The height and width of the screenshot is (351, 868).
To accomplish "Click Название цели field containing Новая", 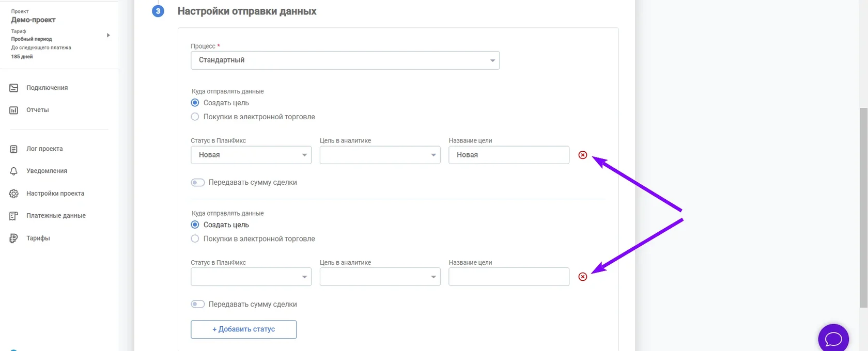I will (x=509, y=155).
